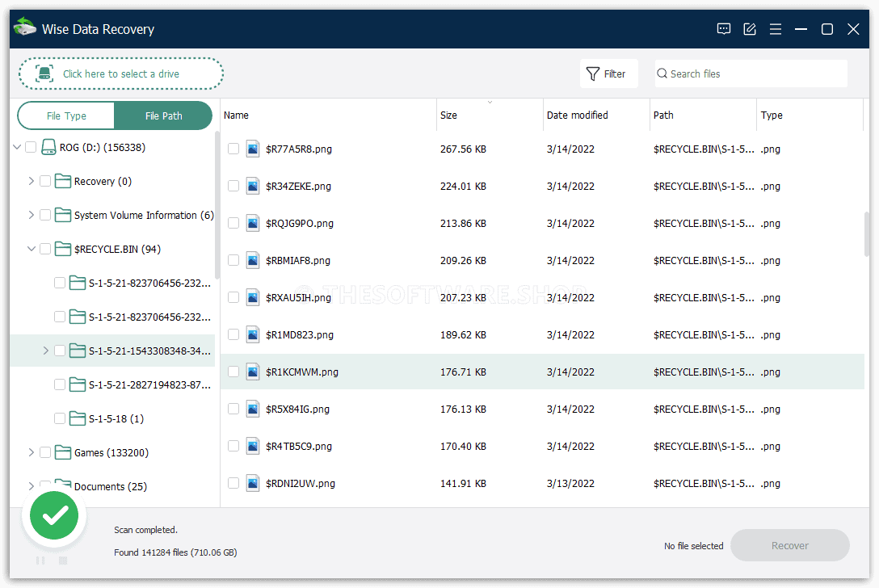Click the Search files input field
Image resolution: width=879 pixels, height=588 pixels.
pyautogui.click(x=751, y=73)
